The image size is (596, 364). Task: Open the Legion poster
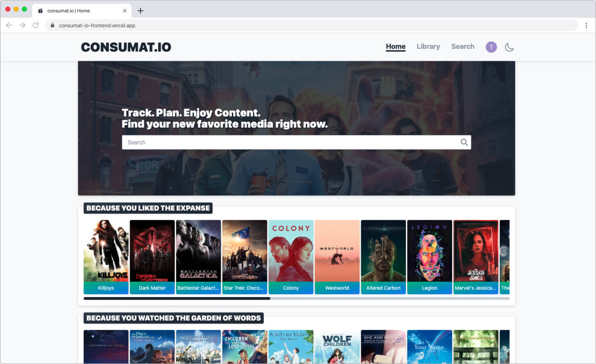click(429, 251)
